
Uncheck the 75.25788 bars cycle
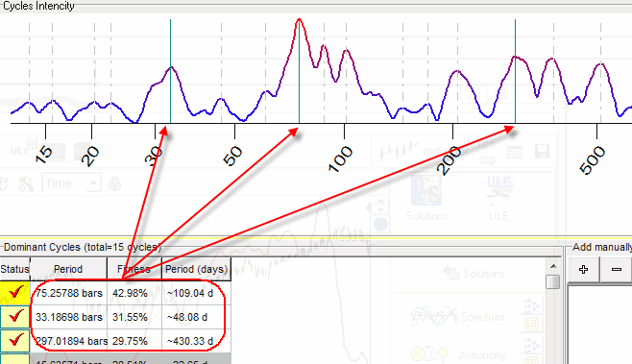15,292
